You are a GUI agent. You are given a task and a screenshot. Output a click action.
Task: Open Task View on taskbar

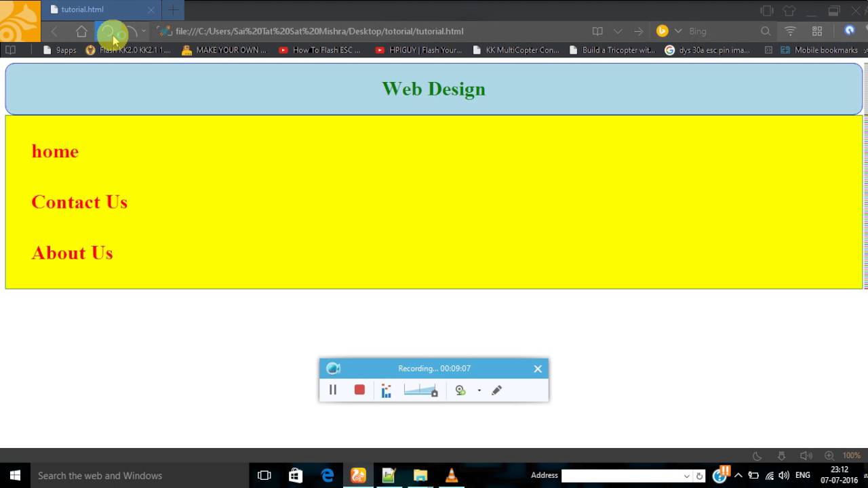[264, 475]
